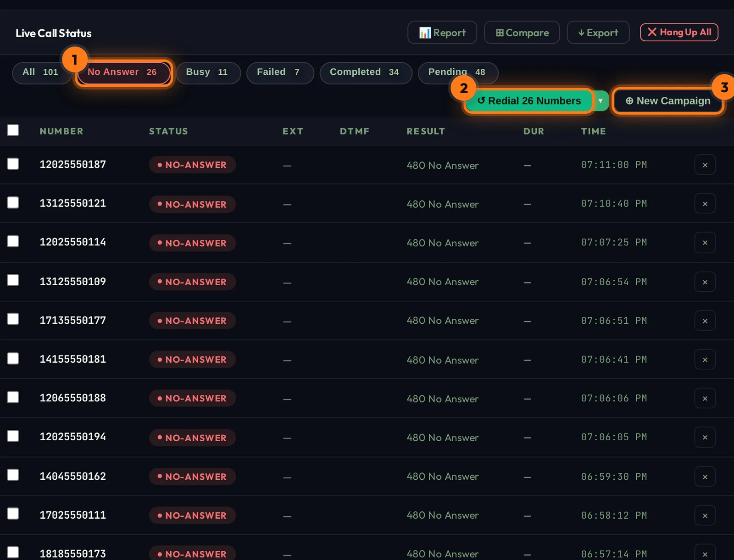Mark the checkbox beside 17135550177

pyautogui.click(x=13, y=319)
